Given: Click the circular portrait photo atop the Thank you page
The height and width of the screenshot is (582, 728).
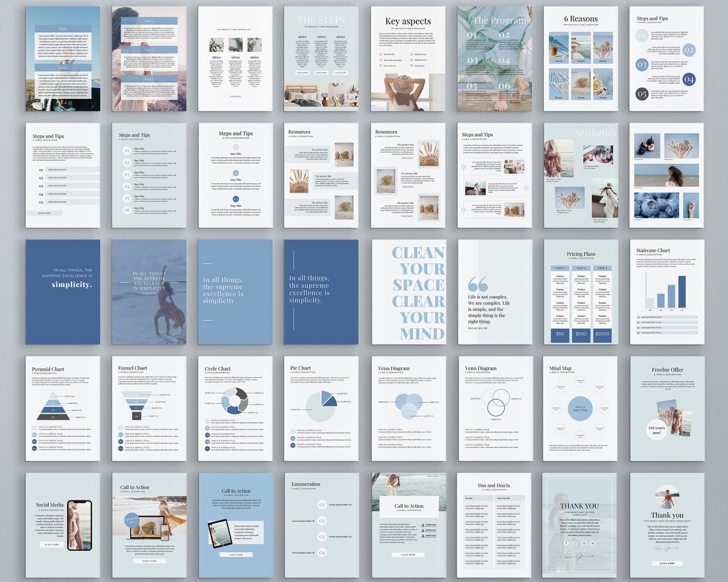Looking at the screenshot, I should tap(667, 497).
